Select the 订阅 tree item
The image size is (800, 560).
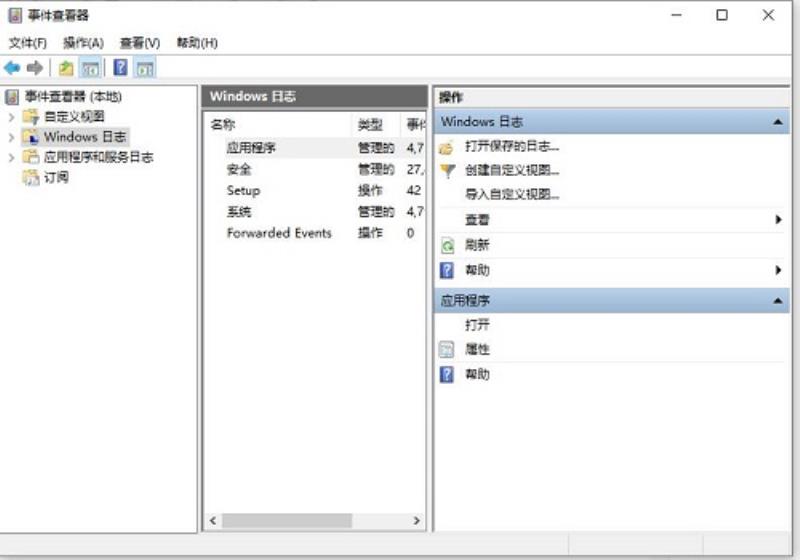[x=56, y=177]
